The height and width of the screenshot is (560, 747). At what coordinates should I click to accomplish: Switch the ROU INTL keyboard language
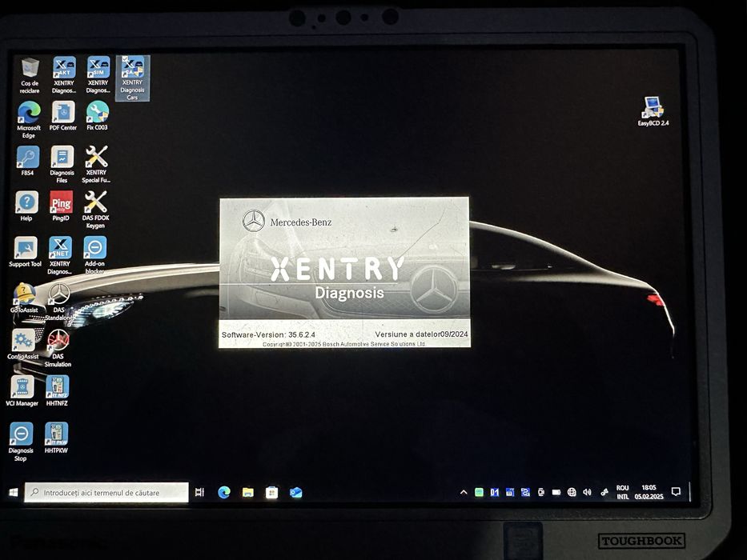point(622,492)
